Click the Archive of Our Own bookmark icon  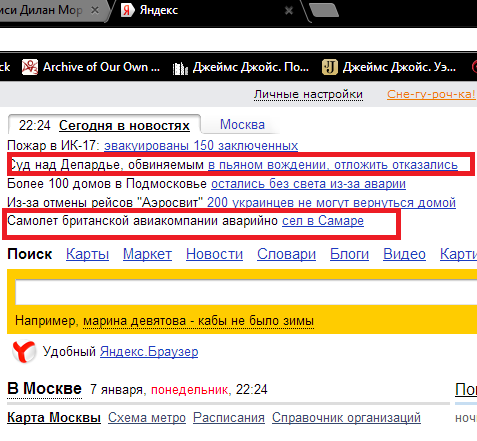point(30,67)
